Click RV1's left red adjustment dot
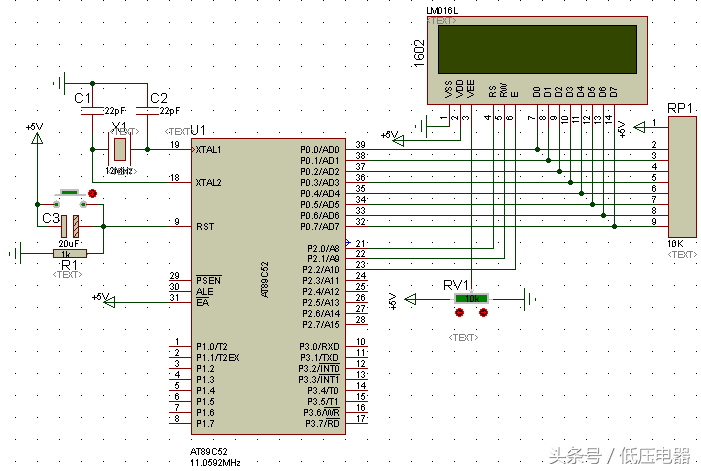Image resolution: width=701 pixels, height=471 pixels. point(459,313)
